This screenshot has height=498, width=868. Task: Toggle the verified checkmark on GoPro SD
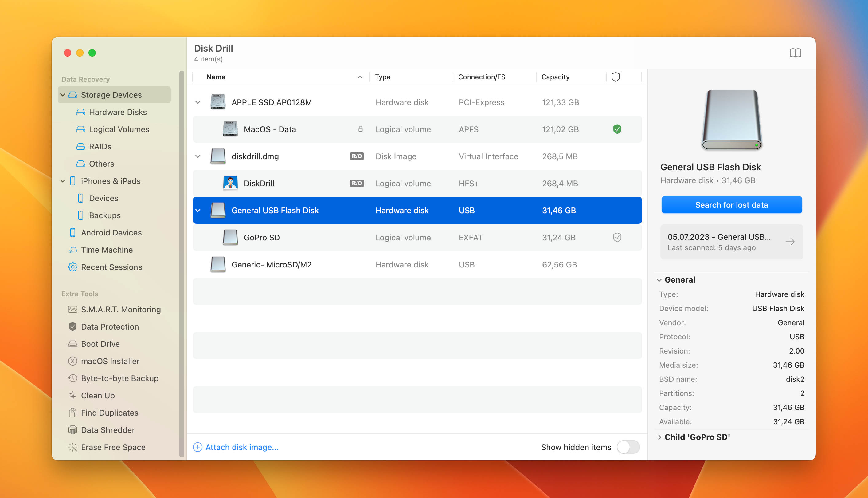click(x=617, y=237)
